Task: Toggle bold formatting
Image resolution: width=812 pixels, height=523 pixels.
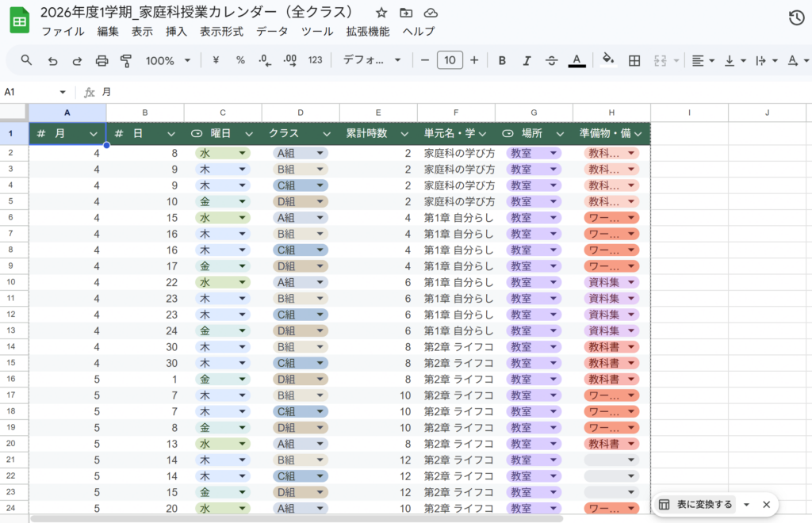Action: 502,60
